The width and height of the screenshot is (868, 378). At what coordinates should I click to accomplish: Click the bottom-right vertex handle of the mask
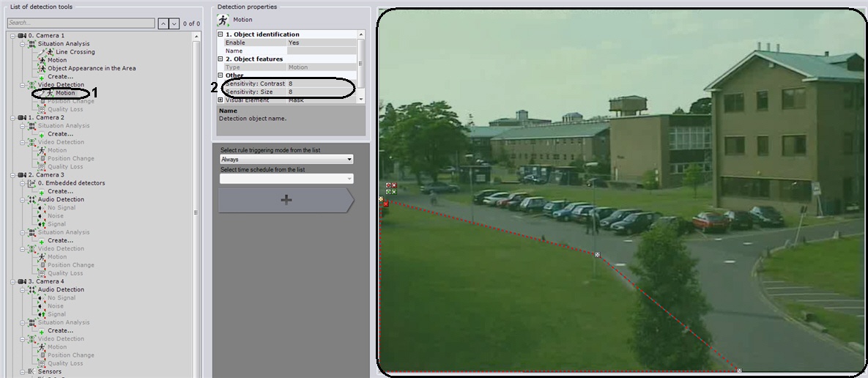tap(739, 370)
